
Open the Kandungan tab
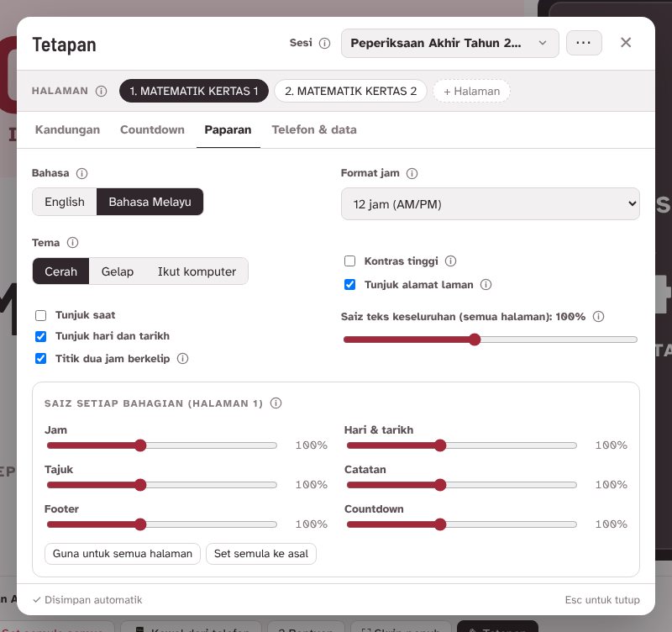(x=67, y=130)
